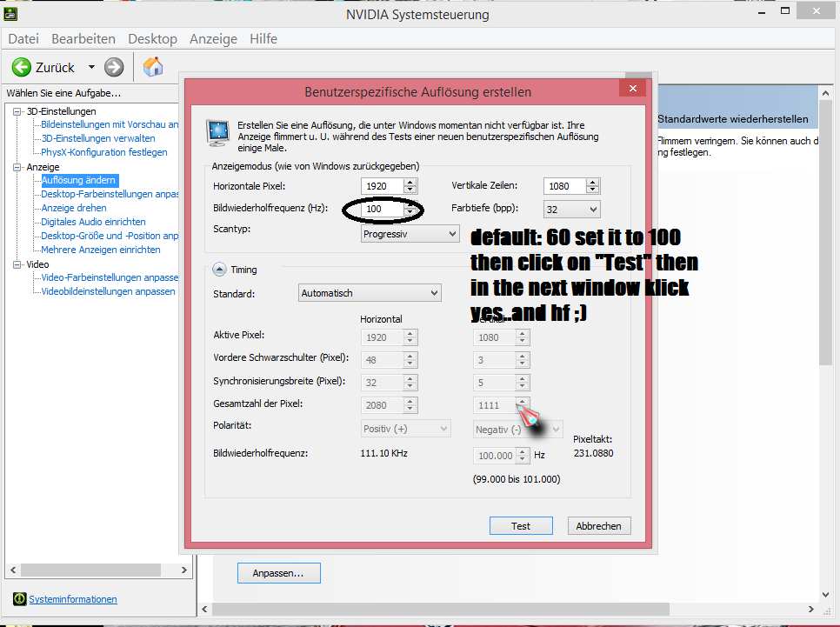840x627 pixels.
Task: Open PhysX-Konfiguration festlegen
Action: [x=104, y=152]
